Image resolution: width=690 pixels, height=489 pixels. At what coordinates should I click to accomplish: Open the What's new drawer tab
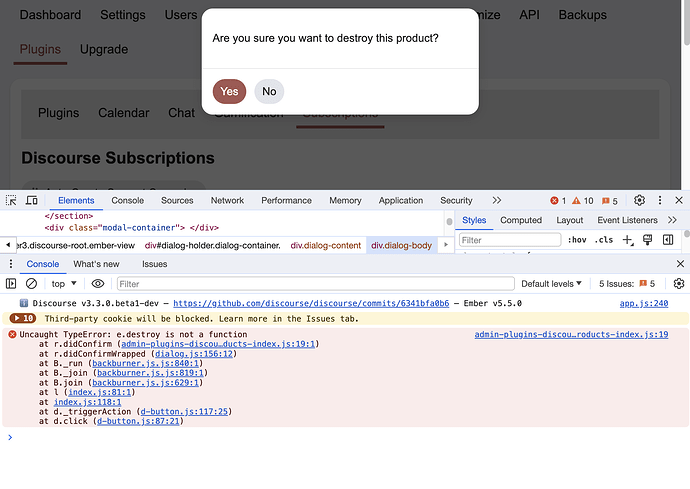click(96, 265)
